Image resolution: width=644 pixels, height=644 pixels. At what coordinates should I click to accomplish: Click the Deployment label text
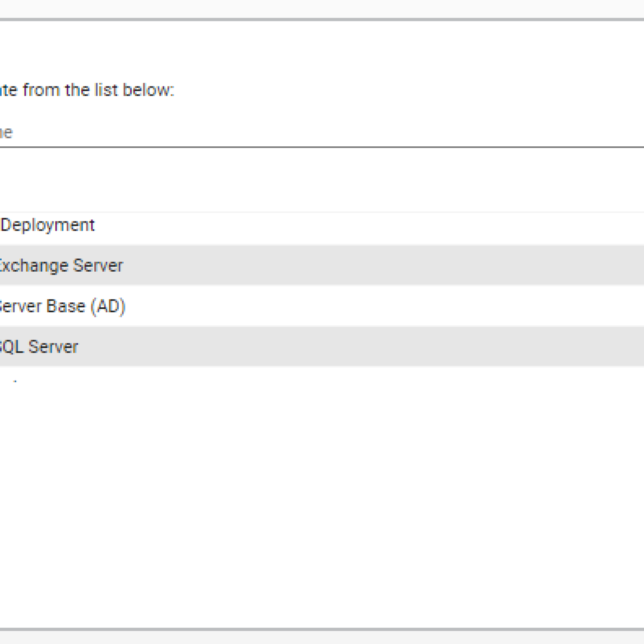point(47,225)
